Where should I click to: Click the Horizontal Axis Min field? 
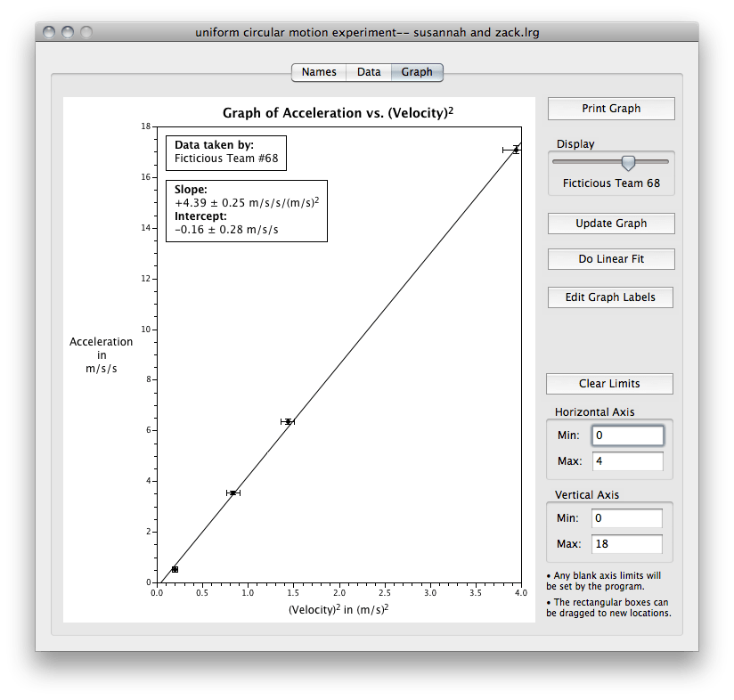tap(627, 435)
